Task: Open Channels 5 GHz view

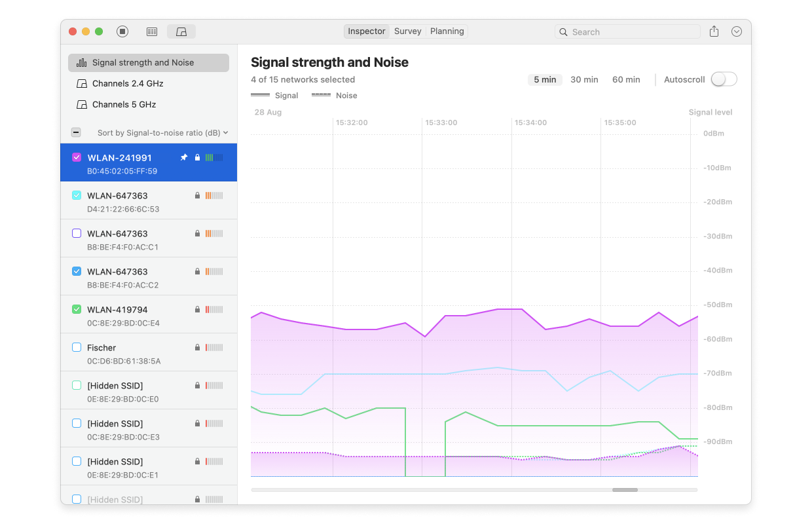Action: [x=124, y=105]
